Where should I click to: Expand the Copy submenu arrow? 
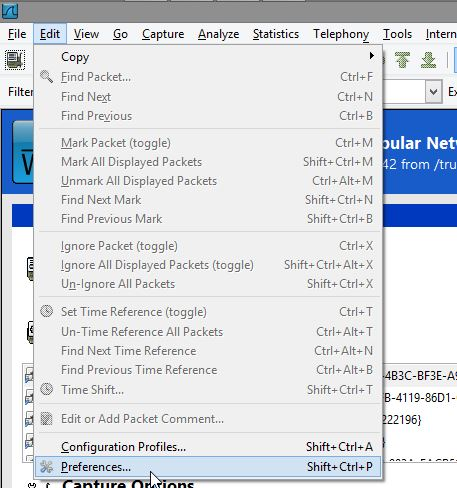pos(372,56)
